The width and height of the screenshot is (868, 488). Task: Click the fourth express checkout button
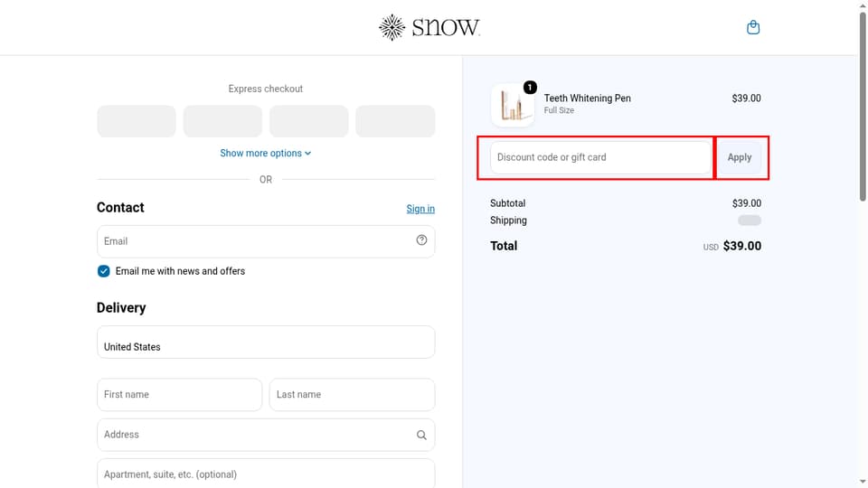[395, 121]
